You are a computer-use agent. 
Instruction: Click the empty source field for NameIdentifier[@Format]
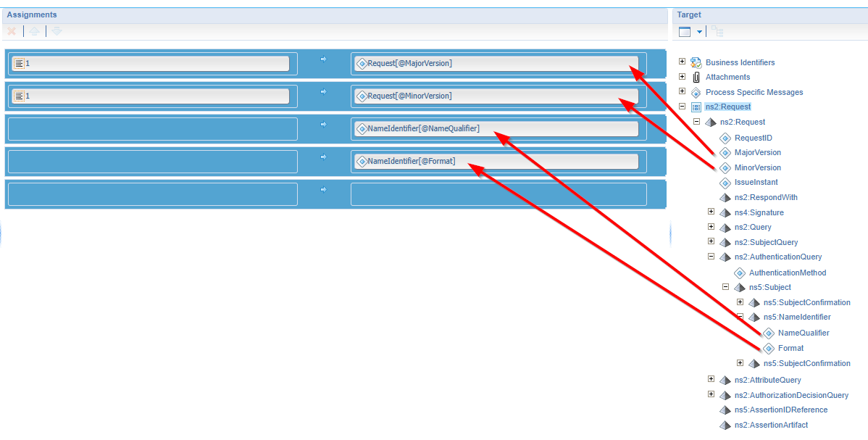click(151, 162)
